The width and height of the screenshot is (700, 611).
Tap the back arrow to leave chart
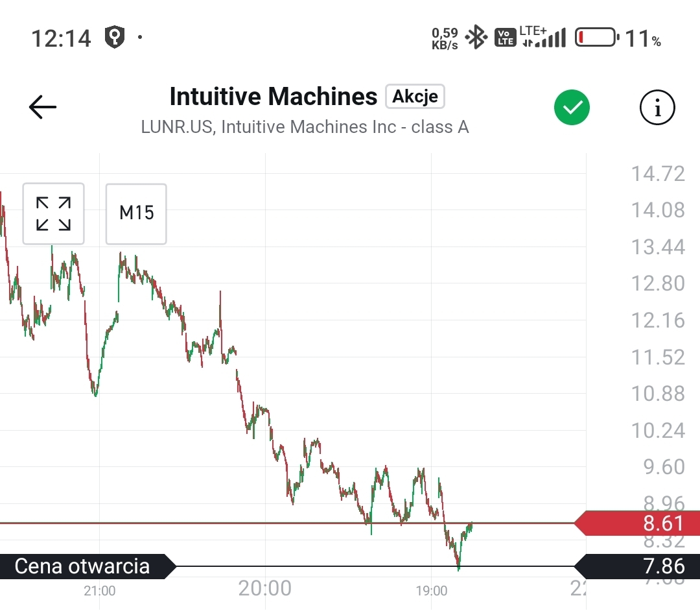43,107
